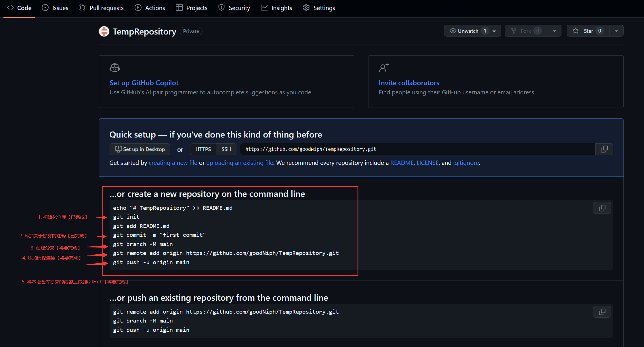
Task: Open the LICENSE link
Action: click(x=427, y=163)
